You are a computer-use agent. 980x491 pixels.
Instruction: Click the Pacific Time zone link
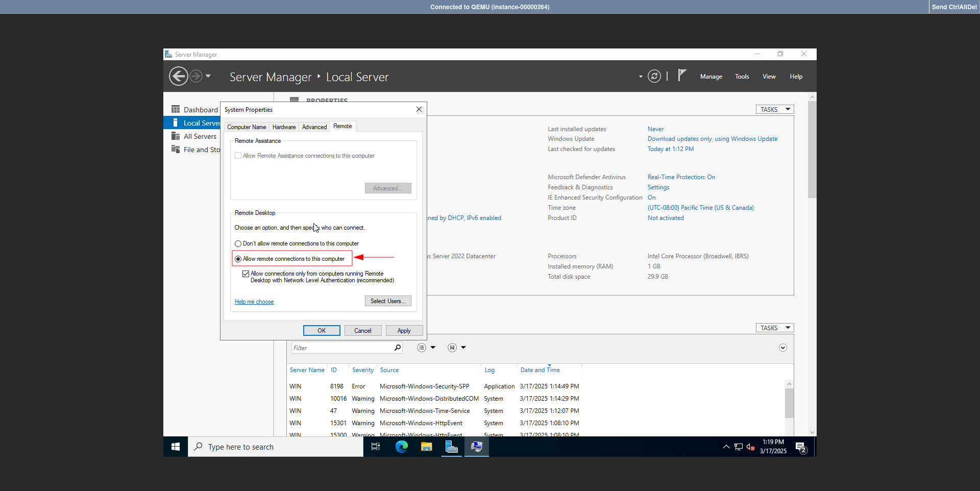(x=701, y=208)
